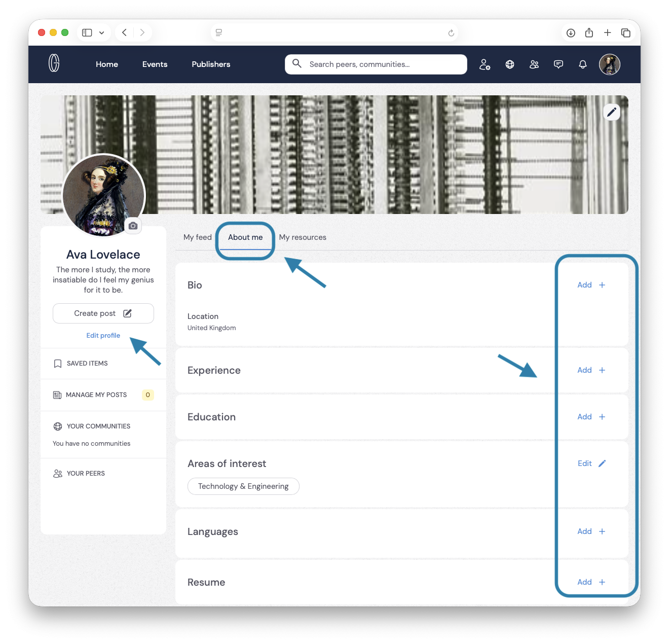
Task: Click the user settings icon in navbar
Action: [485, 64]
